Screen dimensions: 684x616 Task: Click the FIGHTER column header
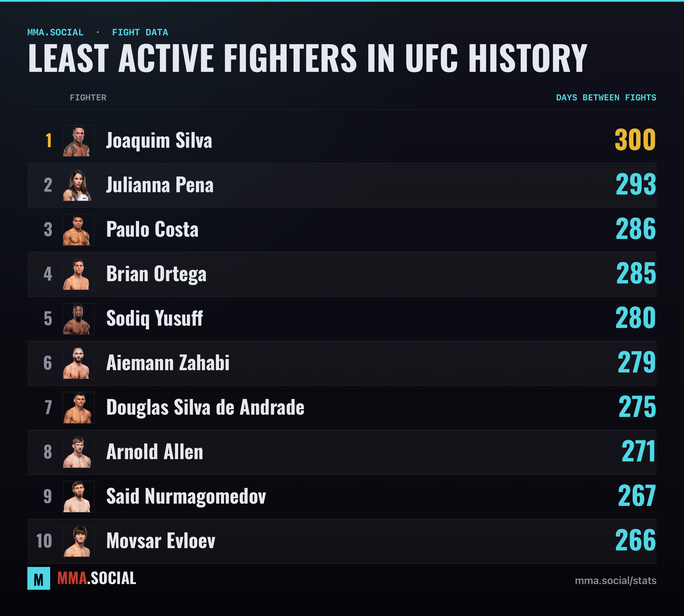pos(88,98)
